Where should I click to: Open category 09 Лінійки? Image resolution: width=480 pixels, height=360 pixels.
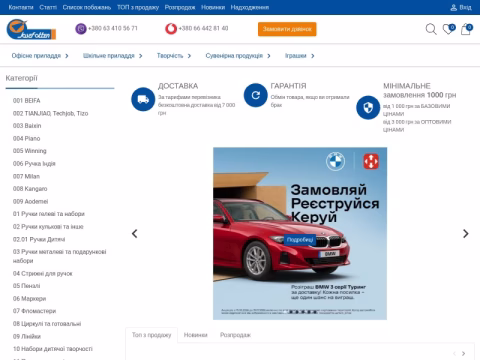(27, 336)
